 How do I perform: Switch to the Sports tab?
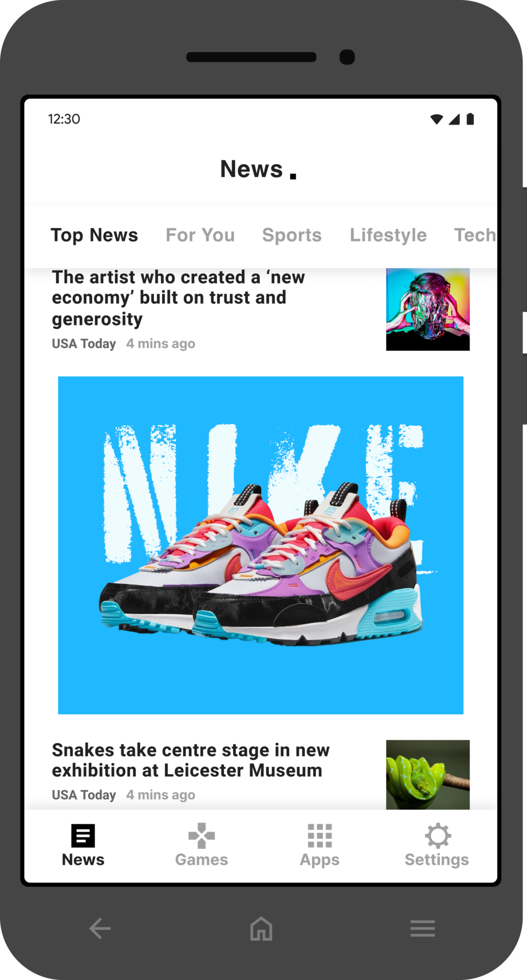292,235
